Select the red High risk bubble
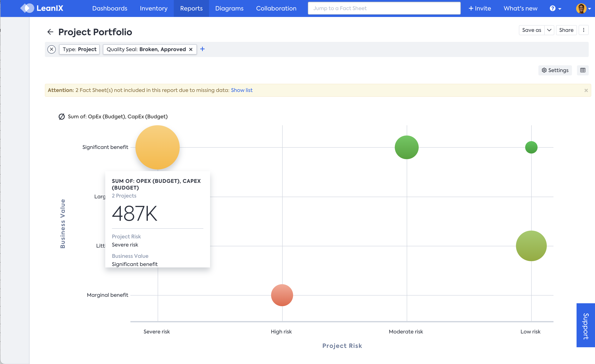This screenshot has height=364, width=595. [282, 295]
